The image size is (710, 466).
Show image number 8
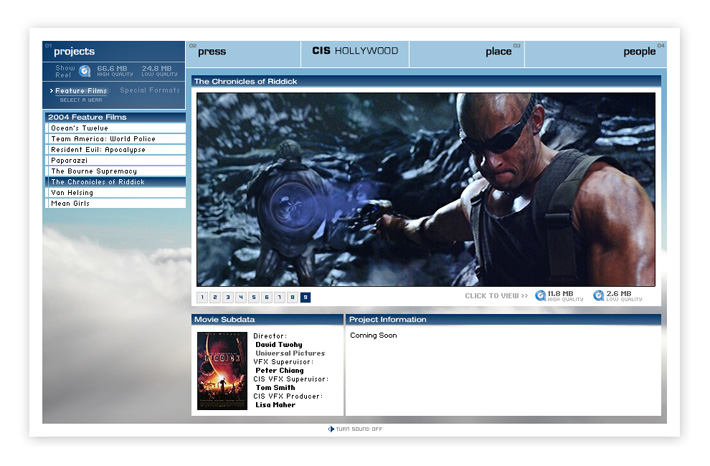293,297
